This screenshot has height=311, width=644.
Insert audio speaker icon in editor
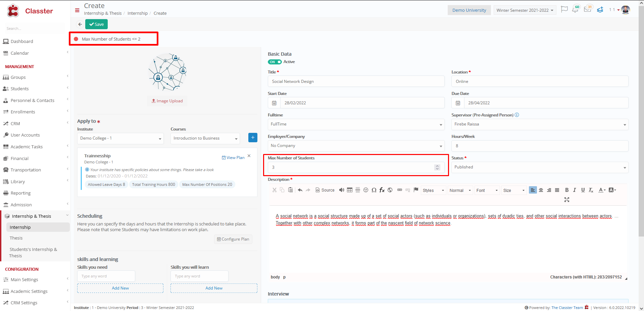pyautogui.click(x=342, y=190)
